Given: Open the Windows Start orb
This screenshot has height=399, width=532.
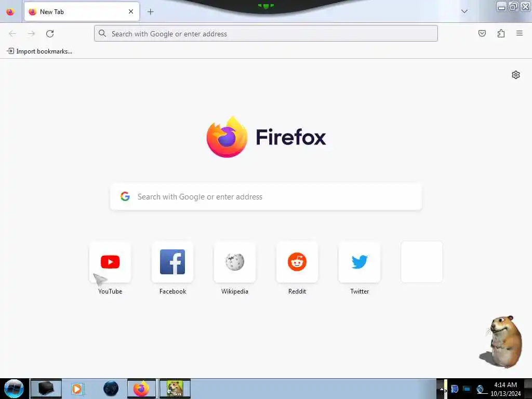Looking at the screenshot, I should pos(14,389).
